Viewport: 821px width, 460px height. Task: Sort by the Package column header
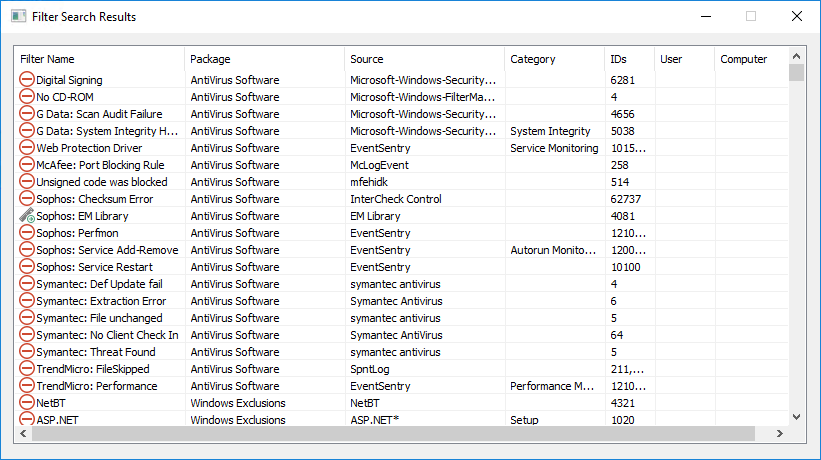tap(264, 59)
